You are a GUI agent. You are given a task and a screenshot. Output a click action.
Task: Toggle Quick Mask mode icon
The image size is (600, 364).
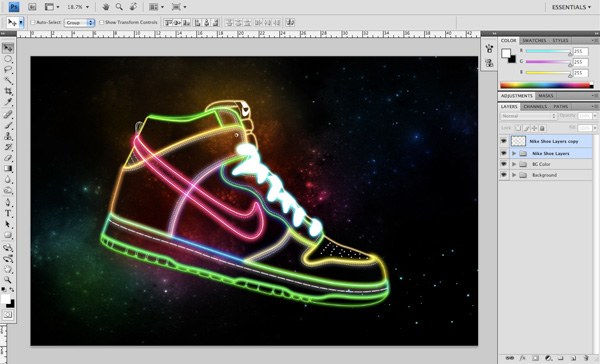(x=8, y=315)
